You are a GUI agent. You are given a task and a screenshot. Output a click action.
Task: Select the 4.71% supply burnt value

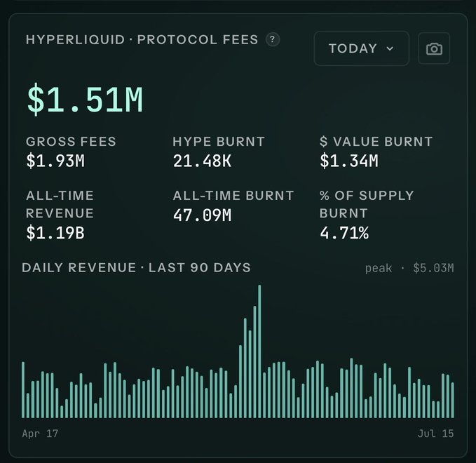(344, 233)
